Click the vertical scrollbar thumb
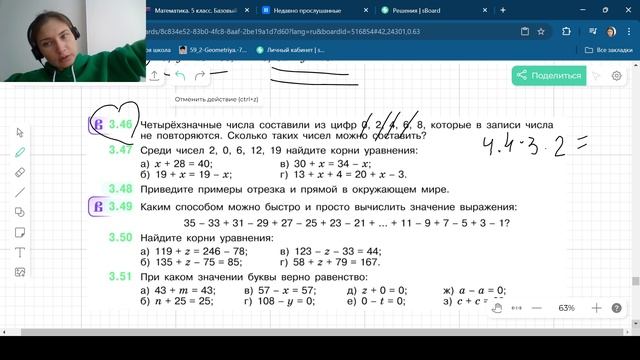640x360 pixels. (x=636, y=281)
